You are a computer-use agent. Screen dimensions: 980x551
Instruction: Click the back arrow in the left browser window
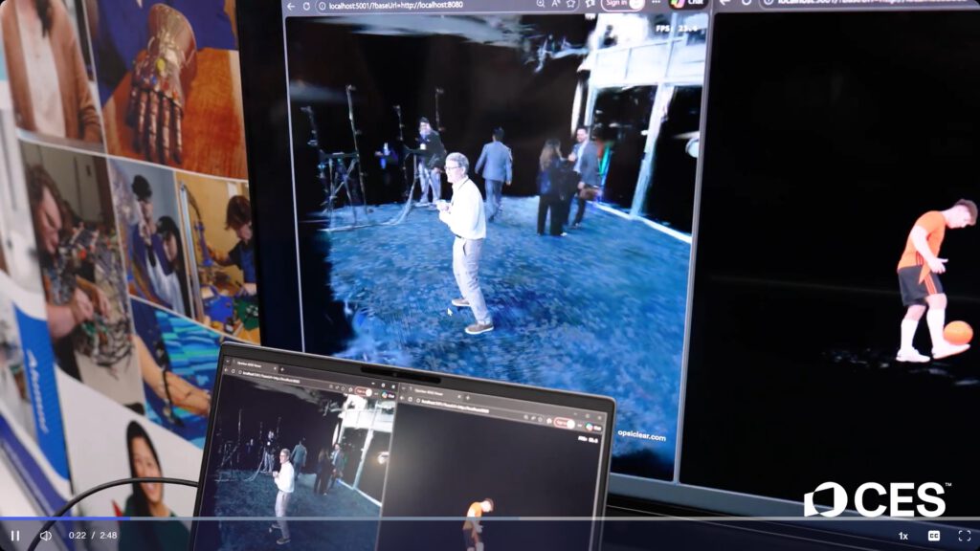tap(292, 6)
